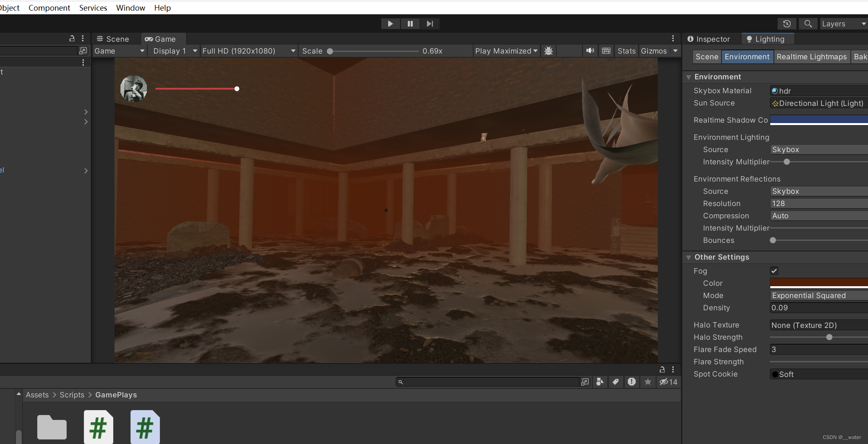The image size is (868, 444).
Task: Open the Full HD resolution dropdown
Action: (x=248, y=51)
